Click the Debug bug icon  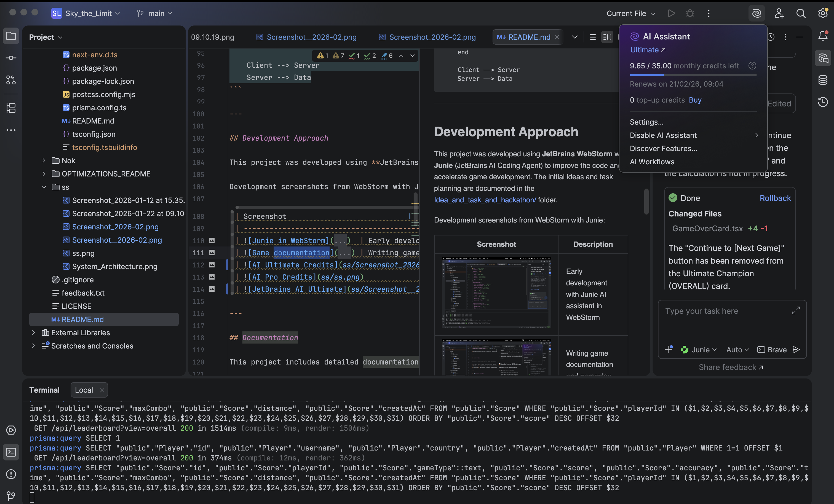point(690,14)
